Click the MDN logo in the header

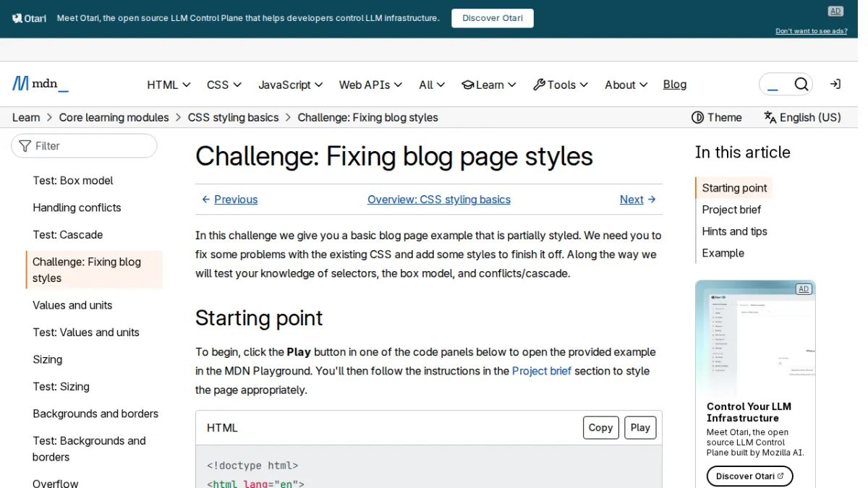tap(41, 84)
